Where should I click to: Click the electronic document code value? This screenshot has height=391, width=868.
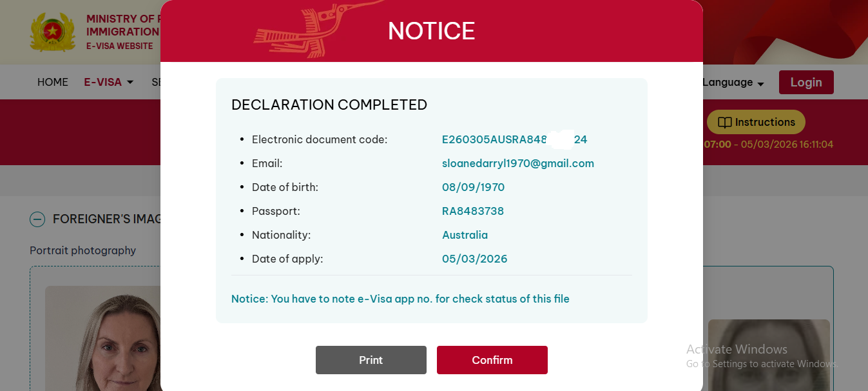(x=514, y=139)
